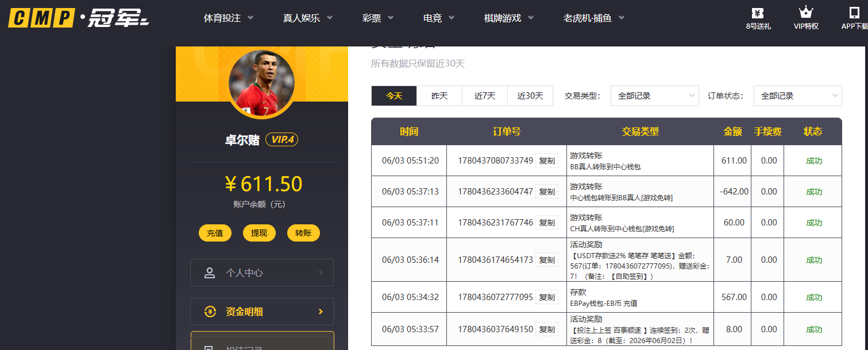Screen dimensions: 868x350
Task: Copy order number 1780436231767746
Action: pos(547,223)
